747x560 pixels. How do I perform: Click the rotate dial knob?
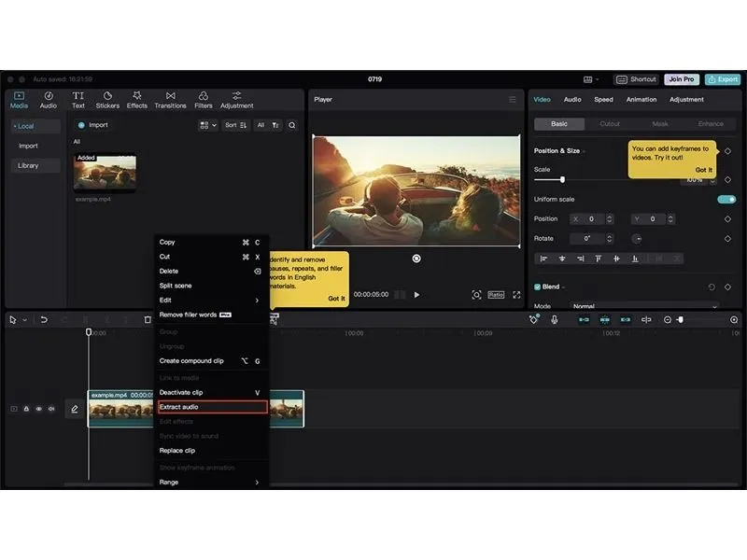pos(637,239)
